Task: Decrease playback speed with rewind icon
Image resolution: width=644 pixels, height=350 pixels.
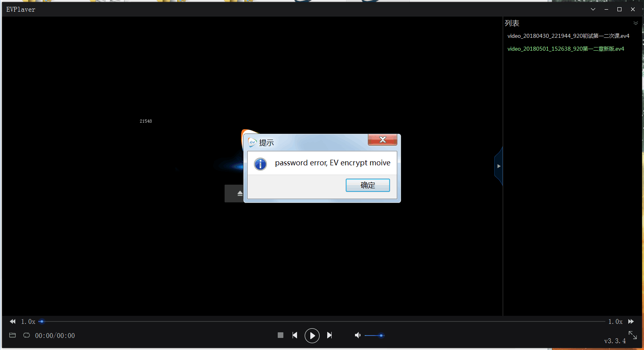Action: click(12, 321)
